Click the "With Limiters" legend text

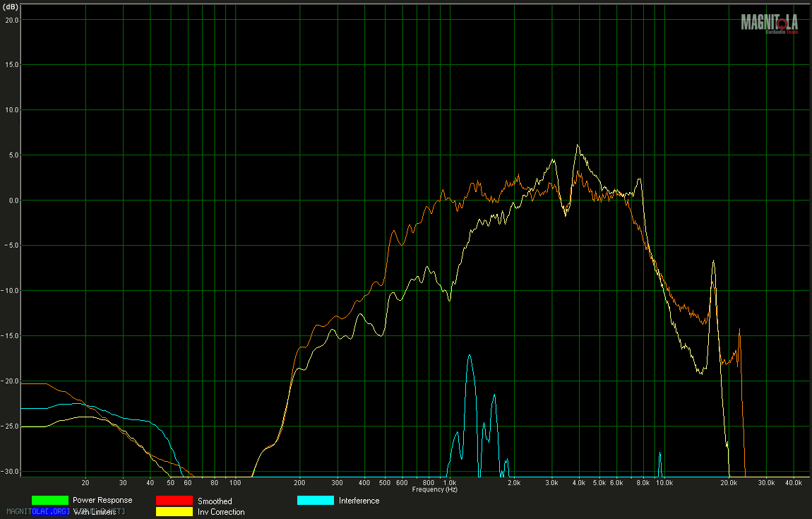tap(95, 512)
